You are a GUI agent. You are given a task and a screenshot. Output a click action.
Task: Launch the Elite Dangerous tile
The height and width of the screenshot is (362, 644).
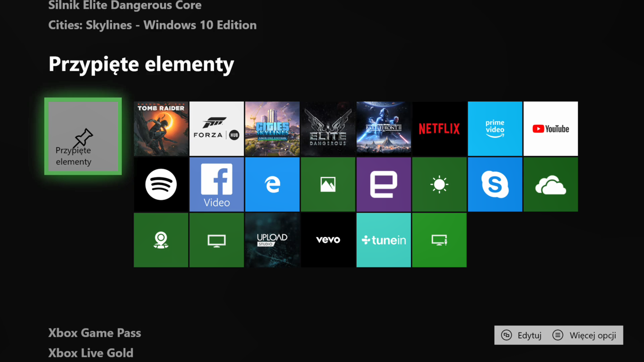point(328,129)
